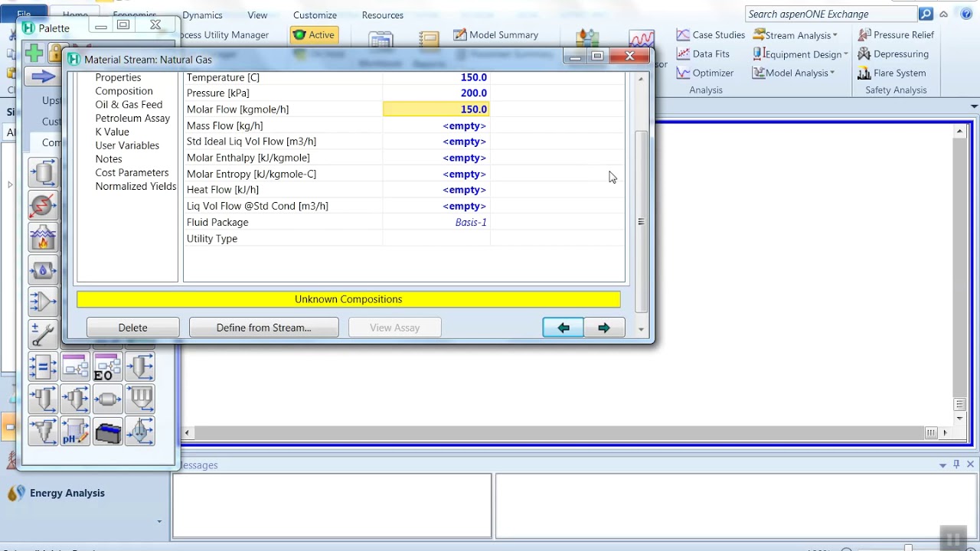Click the flowsheet horizontal scrollbar
980x551 pixels.
click(567, 433)
